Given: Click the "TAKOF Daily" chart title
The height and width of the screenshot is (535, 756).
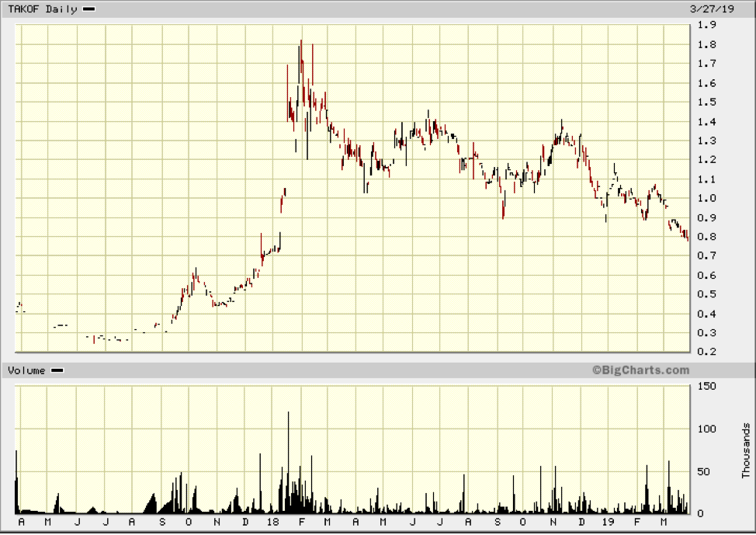Looking at the screenshot, I should tap(43, 9).
